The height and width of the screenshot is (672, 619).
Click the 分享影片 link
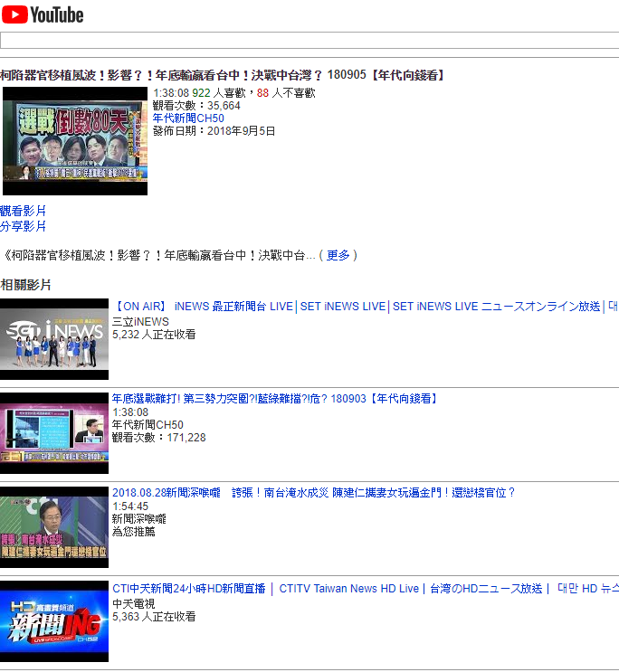coord(23,226)
